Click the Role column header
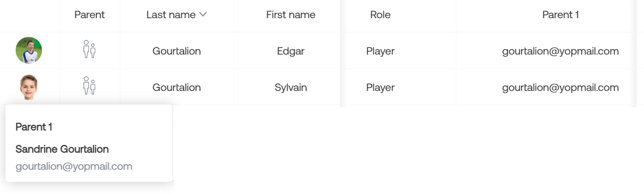 click(x=380, y=15)
